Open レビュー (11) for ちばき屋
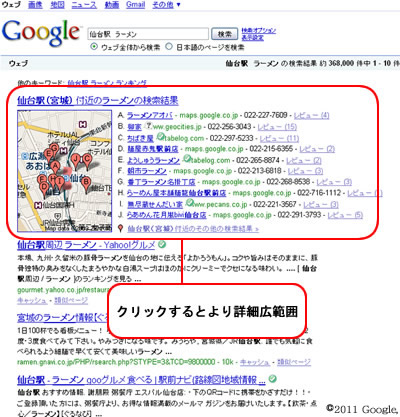Image resolution: width=400 pixels, height=417 pixels. click(279, 138)
